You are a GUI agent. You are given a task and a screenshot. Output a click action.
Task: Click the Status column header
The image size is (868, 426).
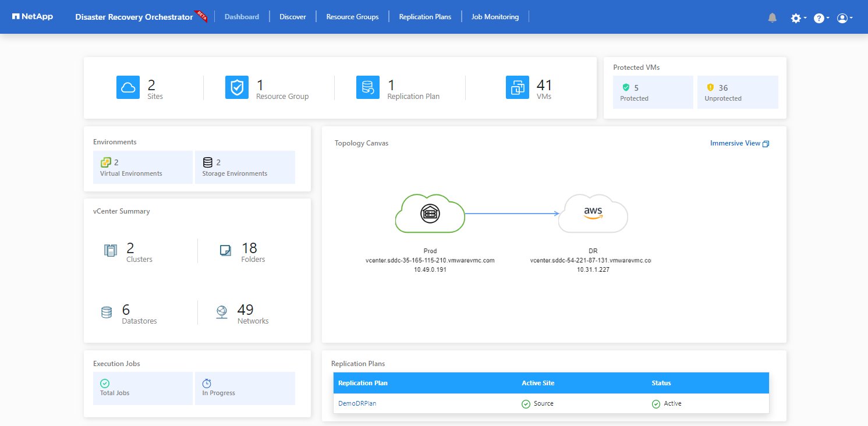(661, 383)
